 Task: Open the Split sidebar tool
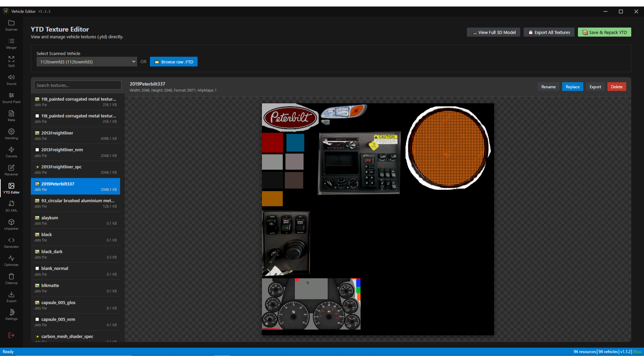coord(11,62)
